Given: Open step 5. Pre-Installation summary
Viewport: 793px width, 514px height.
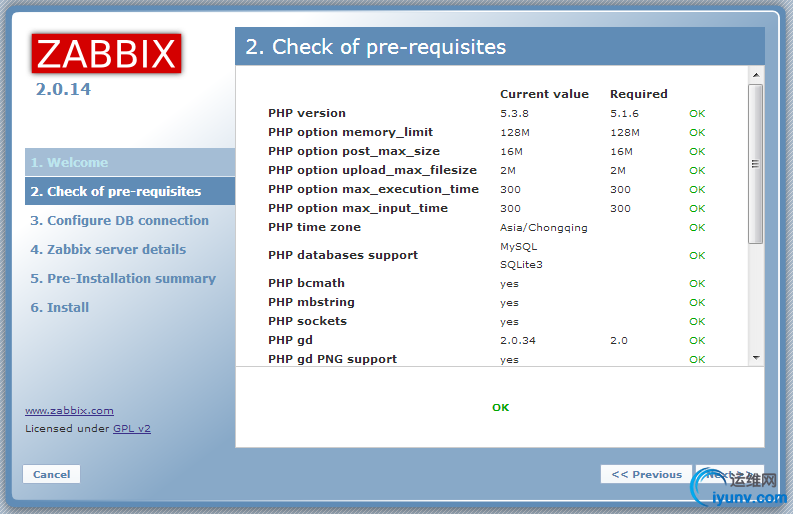Looking at the screenshot, I should click(x=123, y=278).
